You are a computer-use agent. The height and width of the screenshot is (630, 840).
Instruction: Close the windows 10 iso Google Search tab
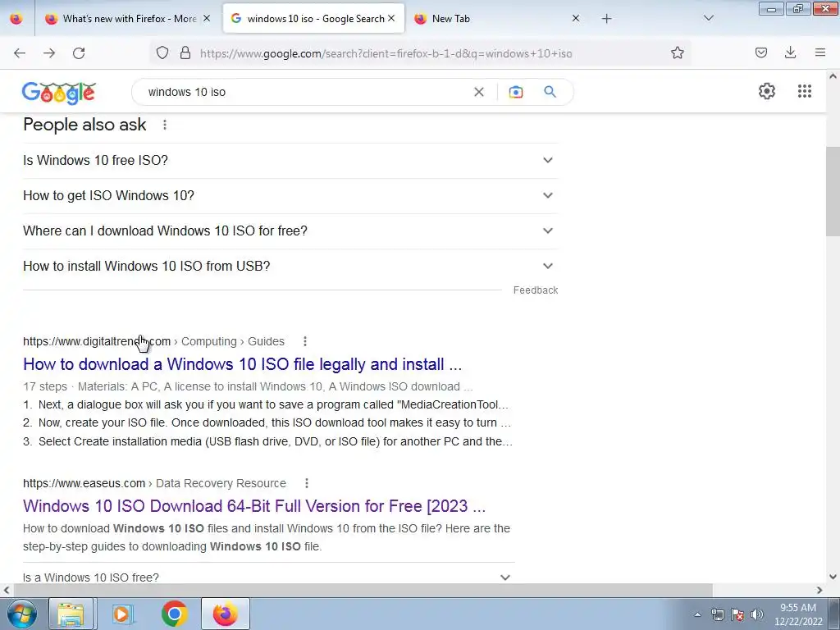pyautogui.click(x=391, y=19)
